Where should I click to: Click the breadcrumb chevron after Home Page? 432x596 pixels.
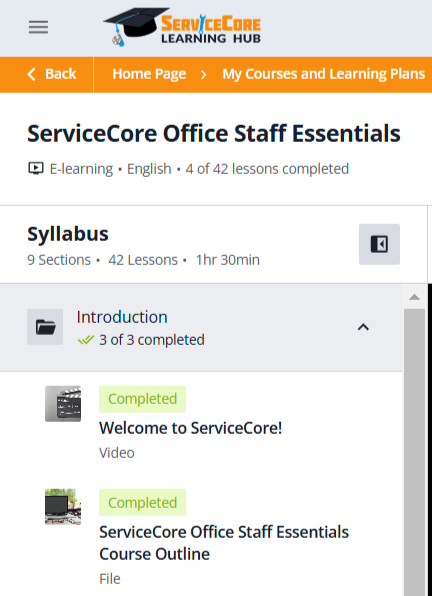204,74
